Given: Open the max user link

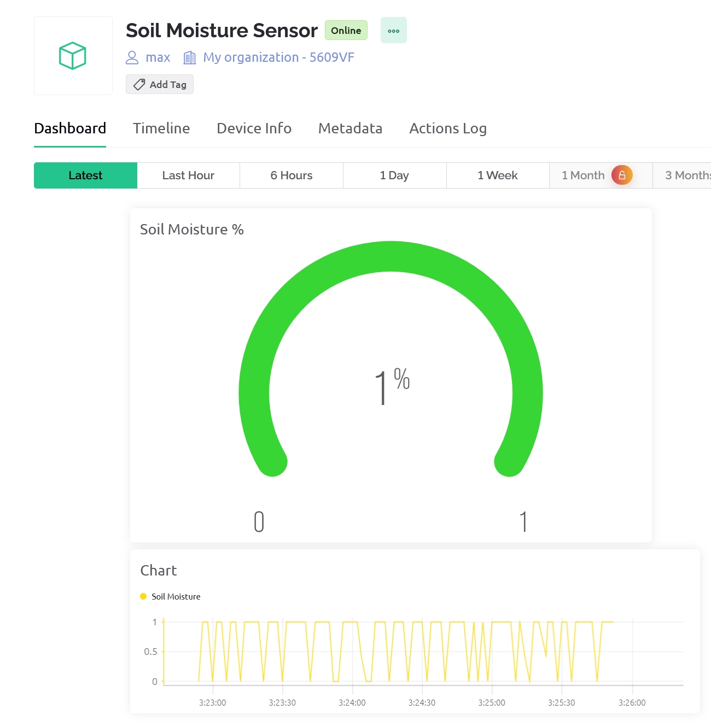Looking at the screenshot, I should 158,57.
